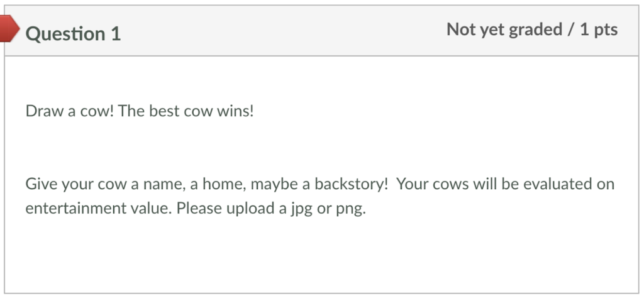The width and height of the screenshot is (644, 301).
Task: Click blank space below the upload instructions
Action: click(314, 258)
